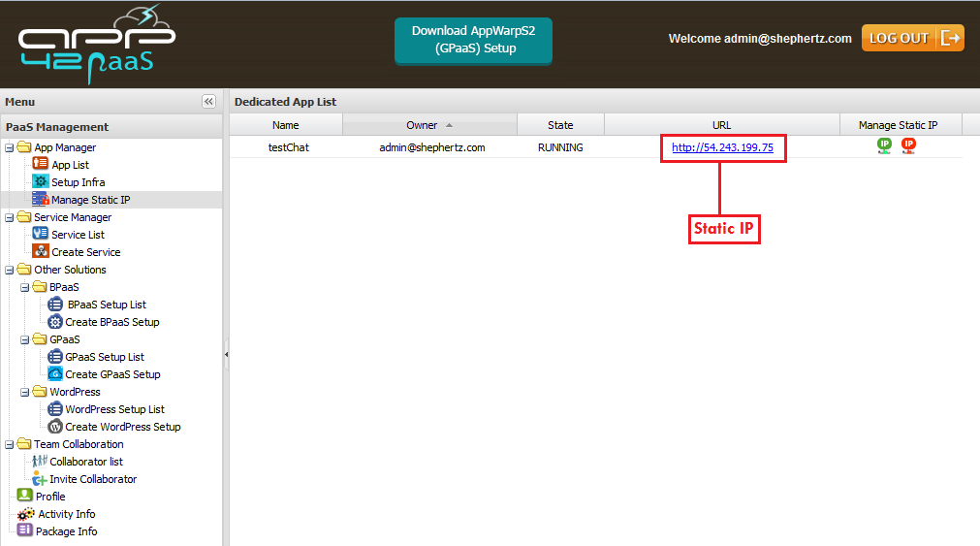
Task: Open Invite Collaborator menu item
Action: (x=93, y=480)
